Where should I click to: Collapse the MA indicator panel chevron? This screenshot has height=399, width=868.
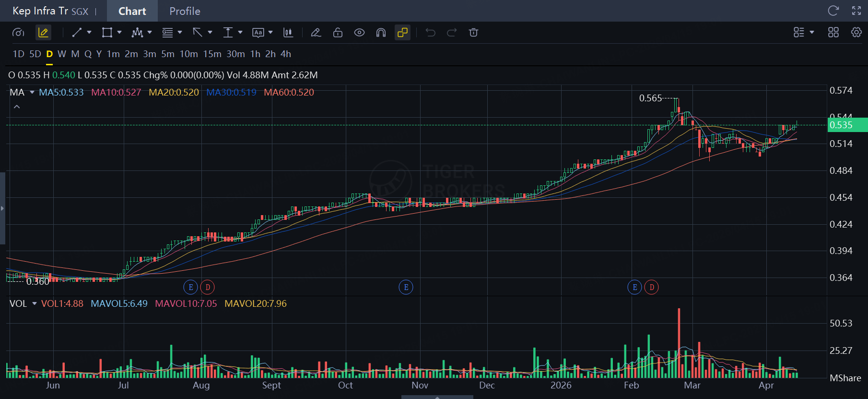[17, 107]
